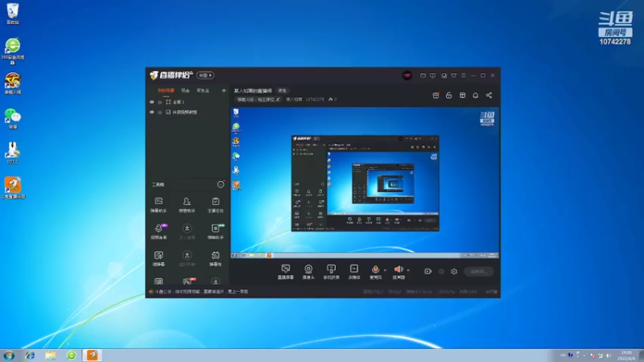Open the Recycle Bin desktop icon
644x362 pixels.
[13, 14]
